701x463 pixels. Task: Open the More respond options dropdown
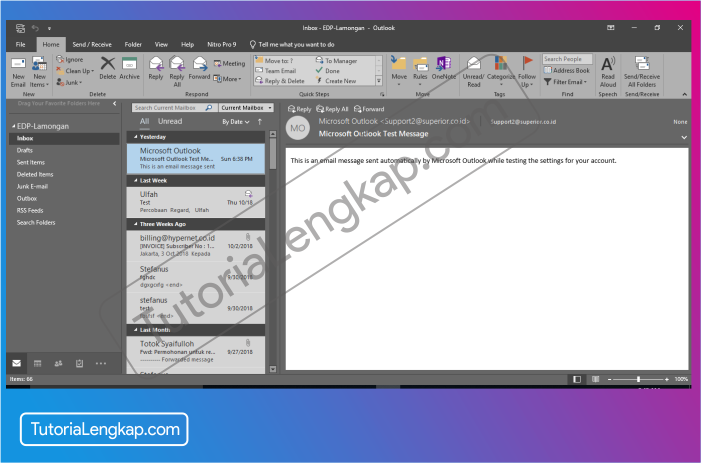228,79
